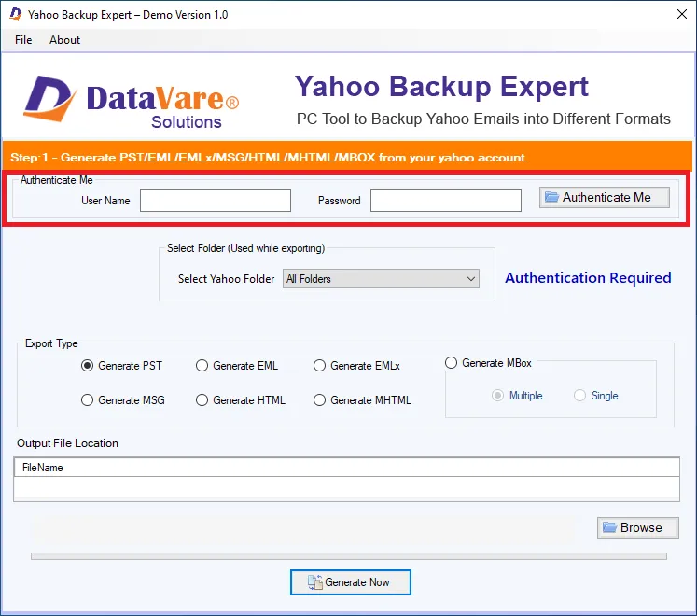Click the DataVare app icon in title bar

(16, 14)
